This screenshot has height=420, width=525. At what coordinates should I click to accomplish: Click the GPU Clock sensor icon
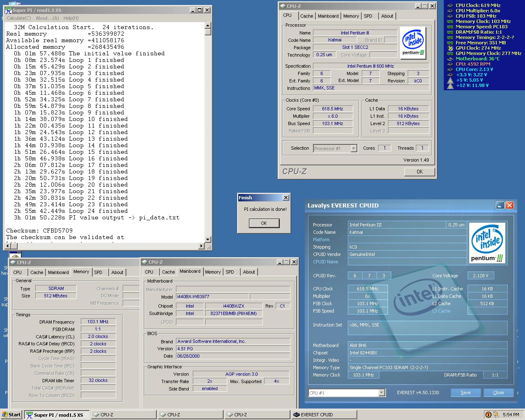[450, 48]
